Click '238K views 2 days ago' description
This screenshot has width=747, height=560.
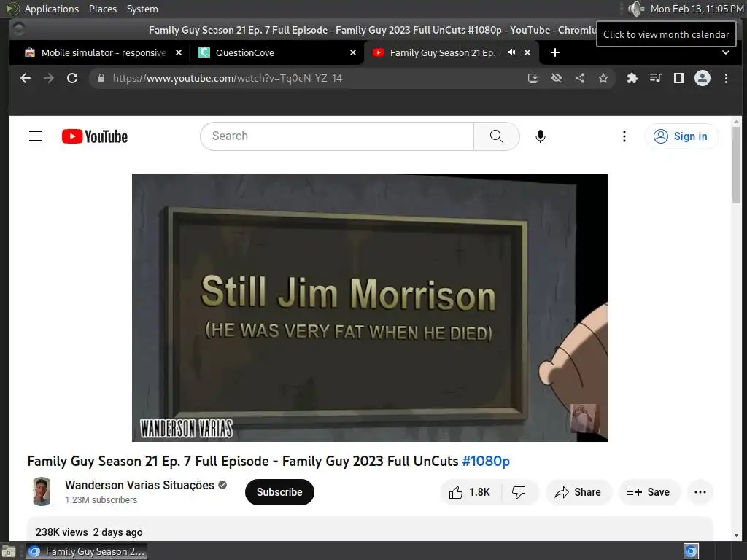click(x=89, y=532)
